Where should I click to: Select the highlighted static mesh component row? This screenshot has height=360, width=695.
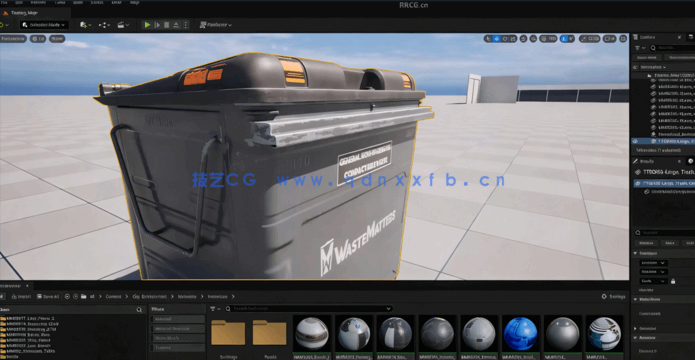pos(664,183)
